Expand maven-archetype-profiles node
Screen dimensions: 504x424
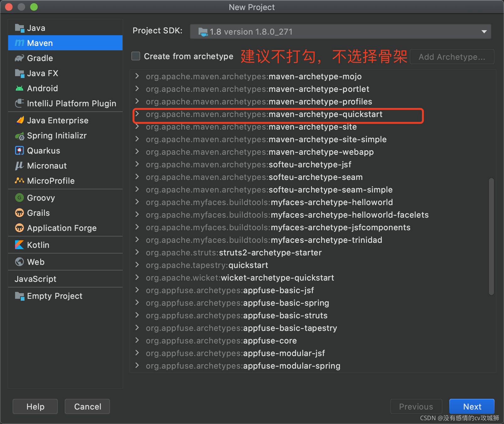137,101
